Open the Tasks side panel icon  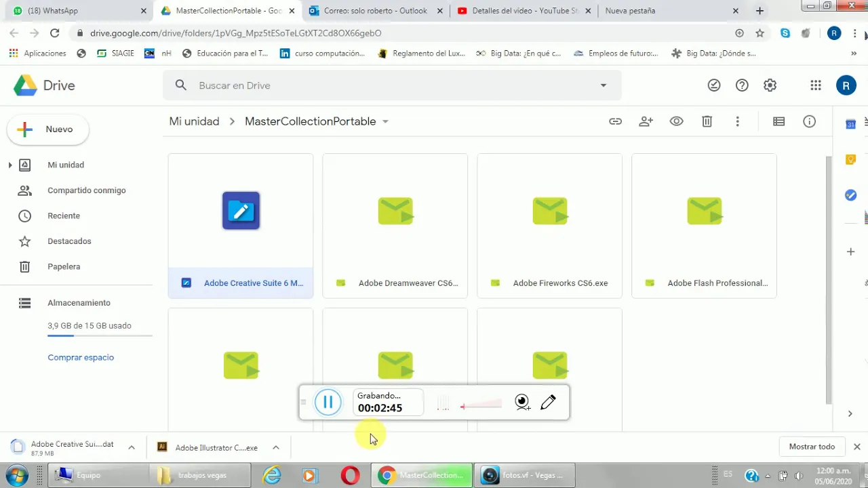point(850,195)
